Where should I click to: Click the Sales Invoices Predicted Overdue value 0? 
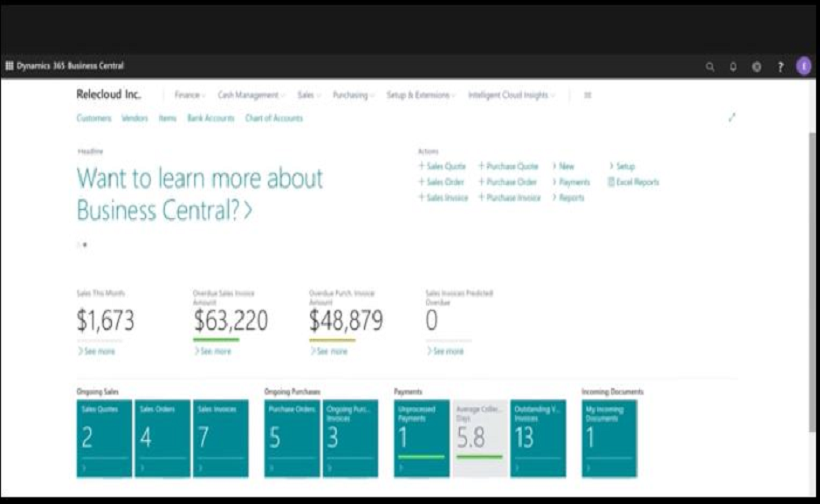point(431,320)
